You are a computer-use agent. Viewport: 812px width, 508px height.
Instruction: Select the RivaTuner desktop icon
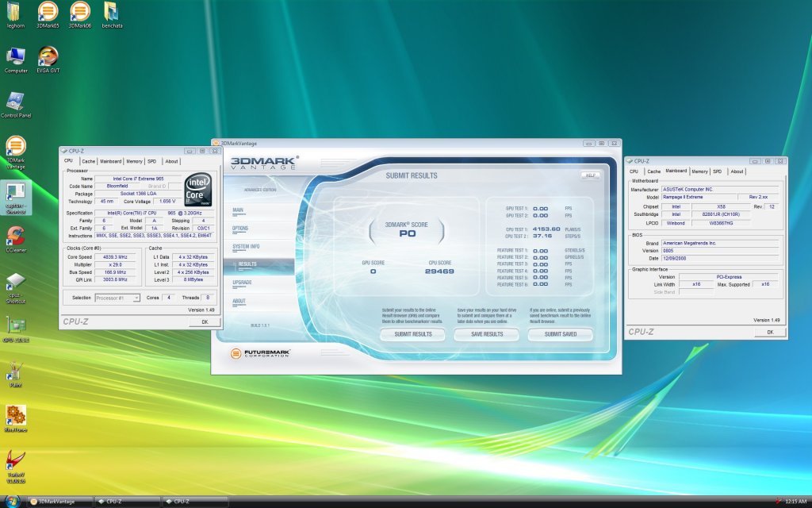16,419
